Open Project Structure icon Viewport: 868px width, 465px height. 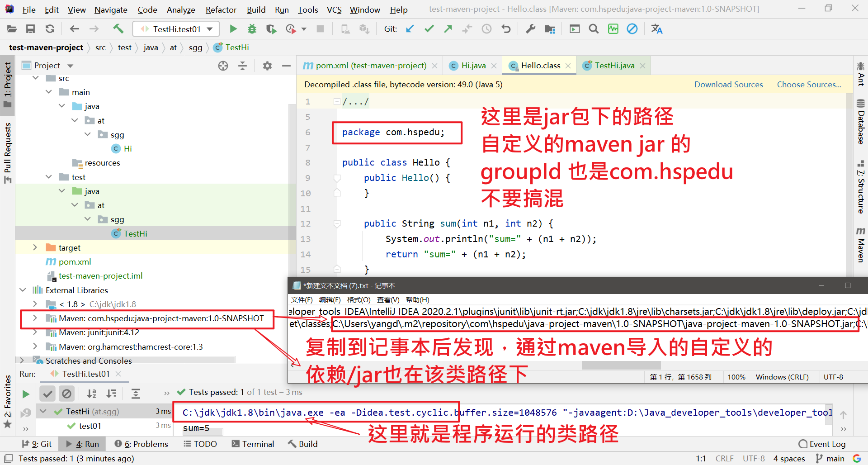[x=550, y=29]
